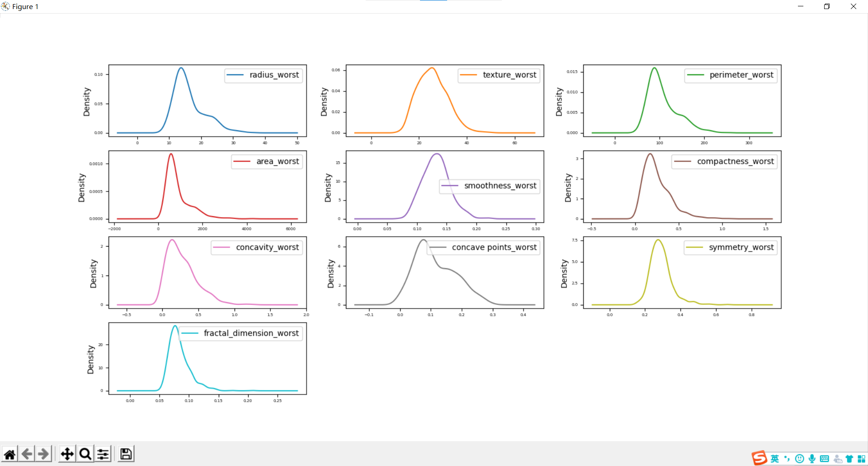This screenshot has height=466, width=868.
Task: Click the Figure 1 title text
Action: pos(25,7)
